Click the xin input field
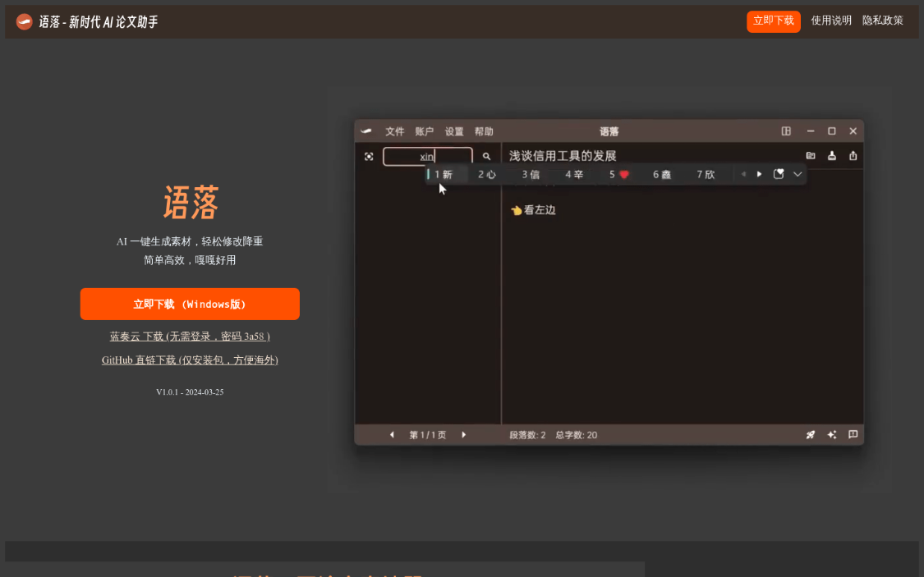The width and height of the screenshot is (924, 577). 427,156
